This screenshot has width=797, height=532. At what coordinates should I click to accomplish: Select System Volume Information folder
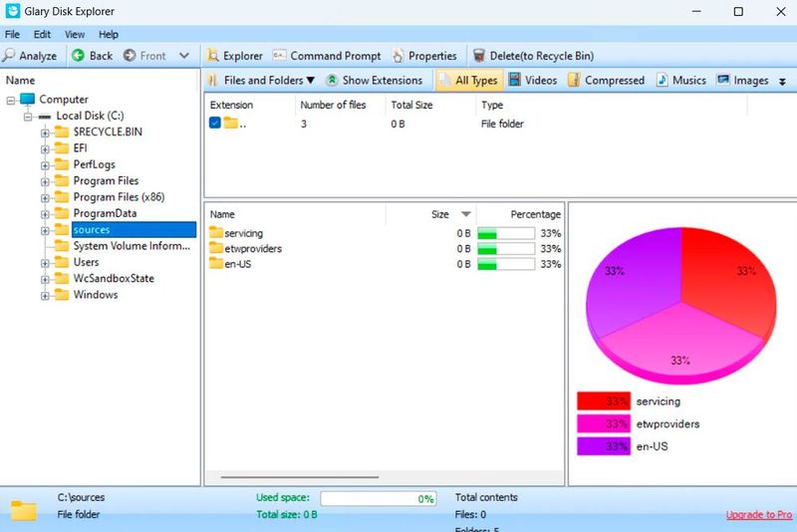132,246
